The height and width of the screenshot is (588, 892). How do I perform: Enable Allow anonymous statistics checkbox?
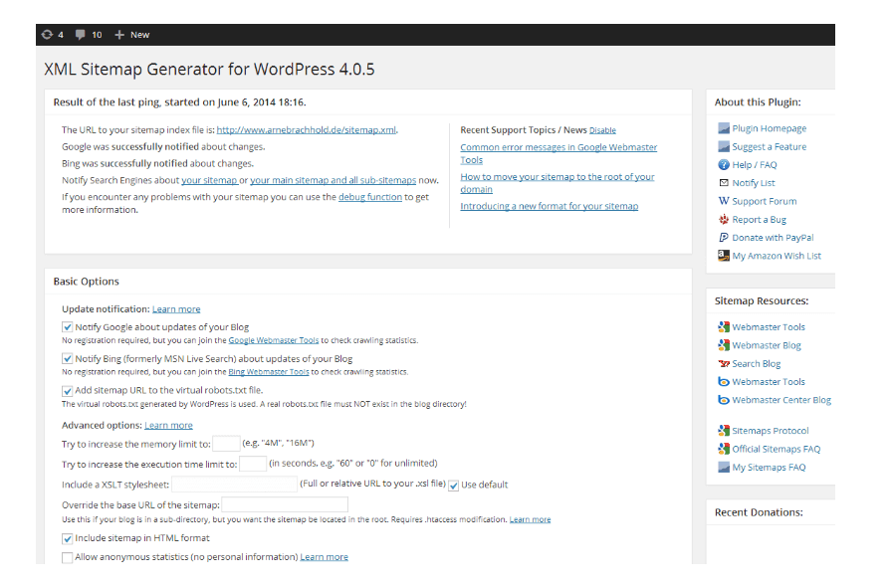click(x=68, y=558)
